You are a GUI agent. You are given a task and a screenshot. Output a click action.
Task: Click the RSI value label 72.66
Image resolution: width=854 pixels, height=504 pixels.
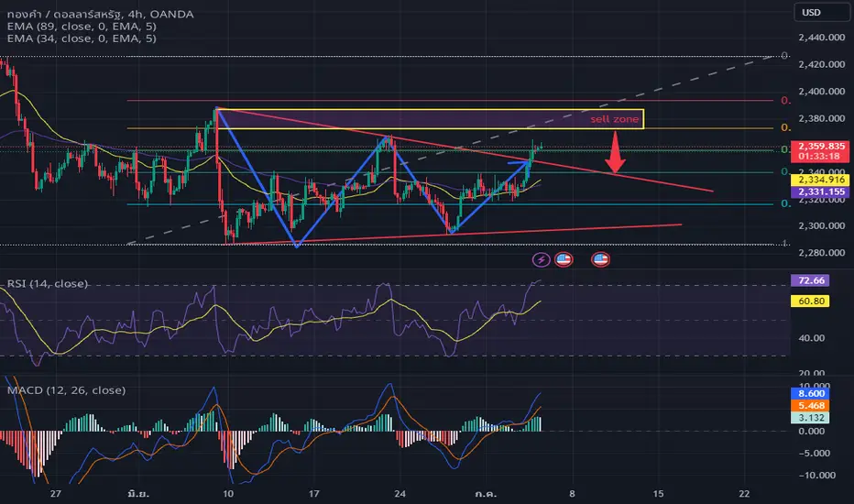[x=810, y=280]
